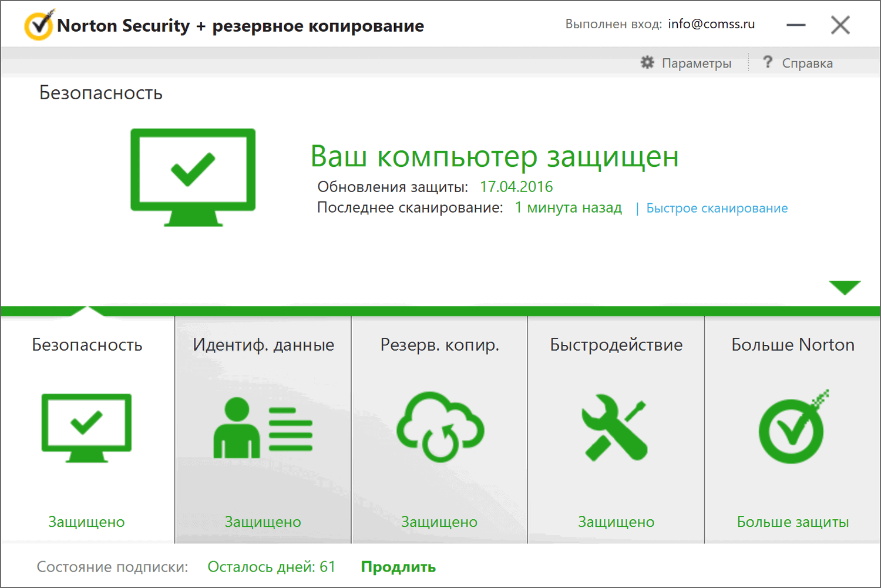Open the Больше Norton tab
The image size is (881, 588).
click(x=792, y=345)
